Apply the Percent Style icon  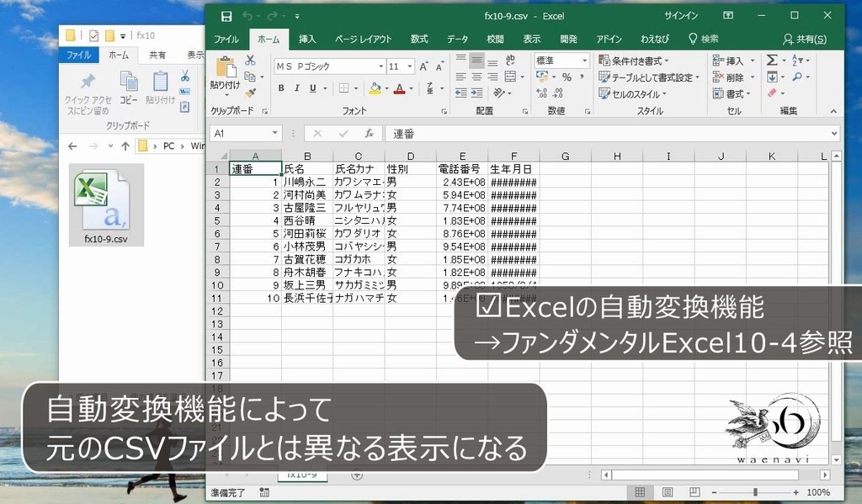click(568, 77)
